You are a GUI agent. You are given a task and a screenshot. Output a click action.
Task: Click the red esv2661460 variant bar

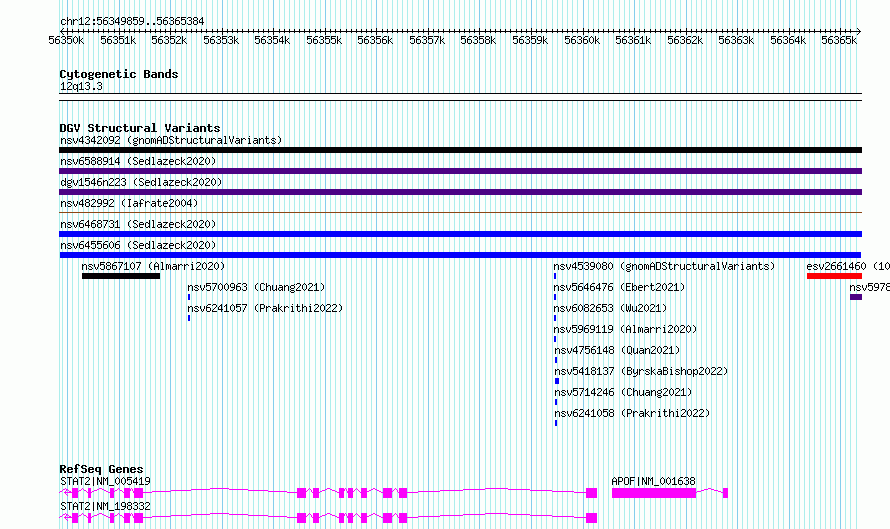834,276
